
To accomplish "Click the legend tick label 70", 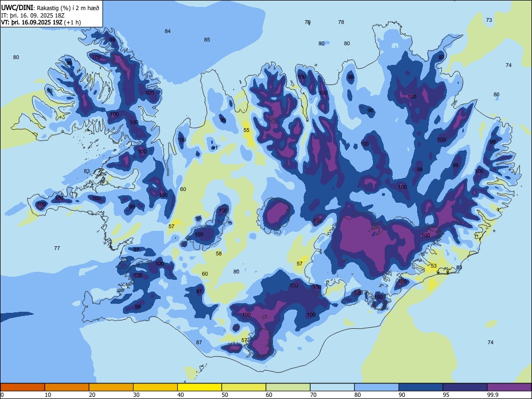I will click(313, 395).
